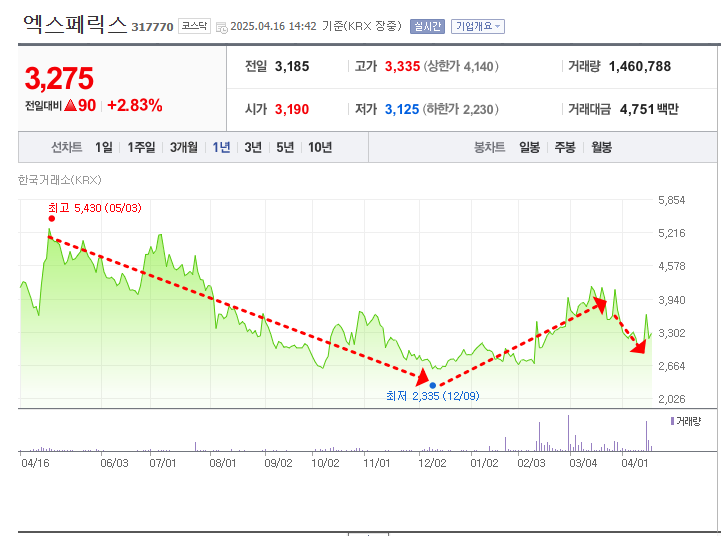Switch to 주봉 candlestick chart

(x=565, y=147)
